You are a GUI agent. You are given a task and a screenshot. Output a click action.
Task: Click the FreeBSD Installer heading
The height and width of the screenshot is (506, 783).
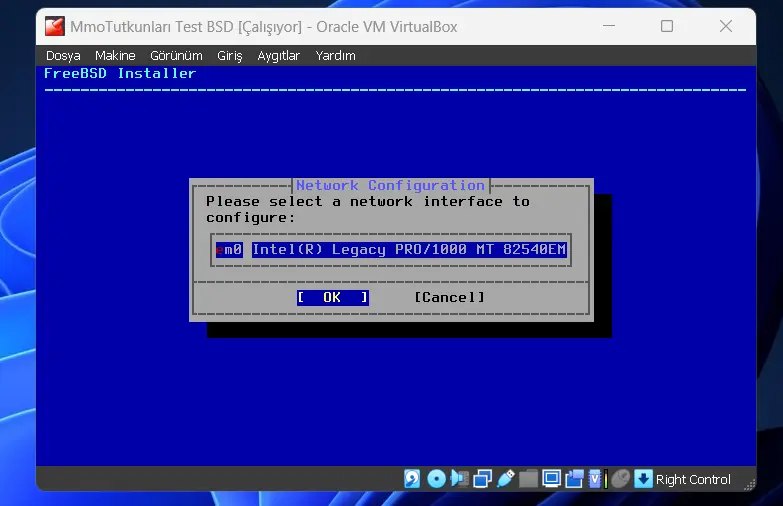point(120,73)
